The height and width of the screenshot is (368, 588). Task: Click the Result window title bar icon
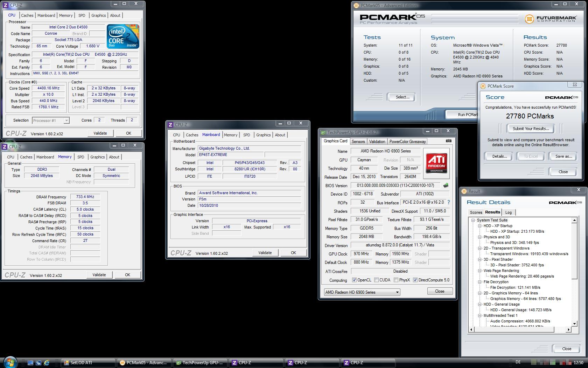point(464,191)
